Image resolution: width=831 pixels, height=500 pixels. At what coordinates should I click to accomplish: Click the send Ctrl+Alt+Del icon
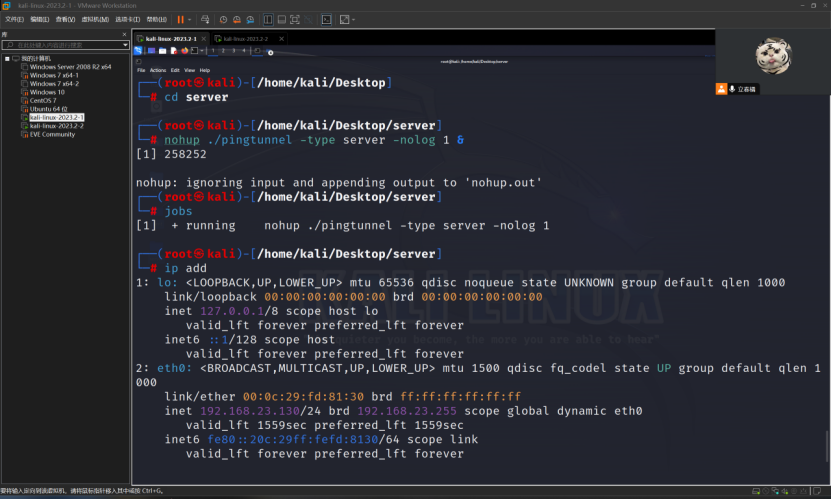point(205,20)
